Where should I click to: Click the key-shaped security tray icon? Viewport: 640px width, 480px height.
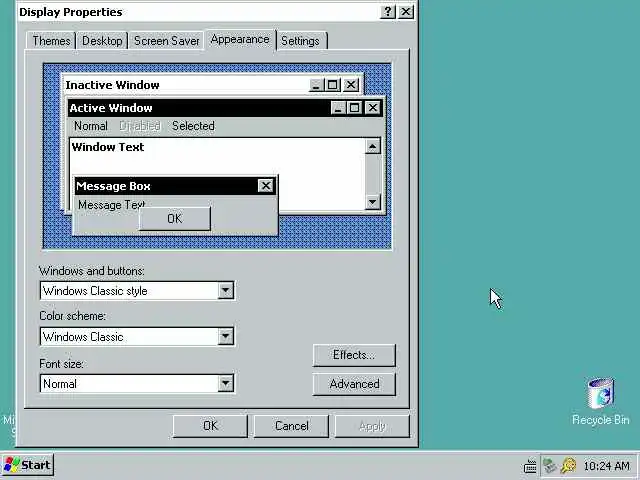[568, 465]
